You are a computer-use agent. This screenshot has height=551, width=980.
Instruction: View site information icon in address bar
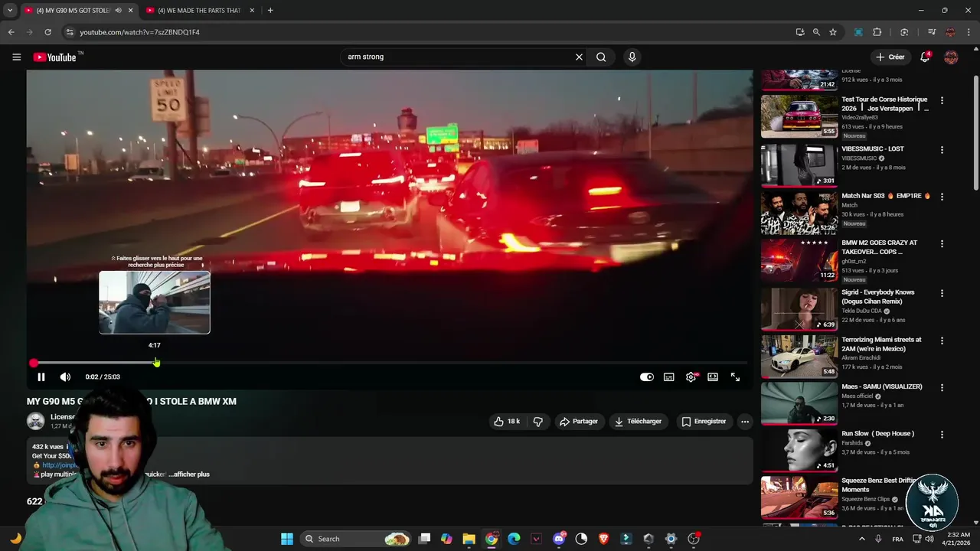tap(69, 32)
